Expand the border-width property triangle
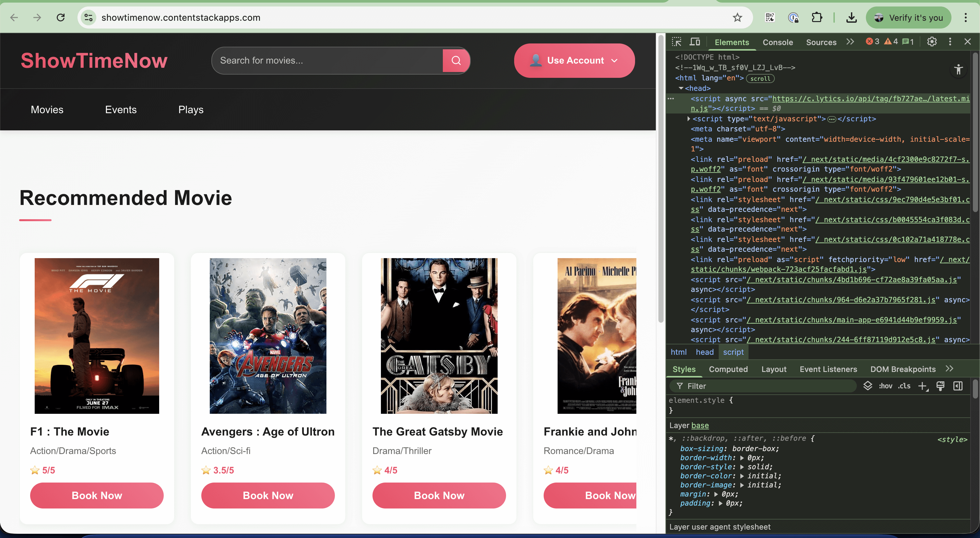Screen dimensions: 980x538 742,458
